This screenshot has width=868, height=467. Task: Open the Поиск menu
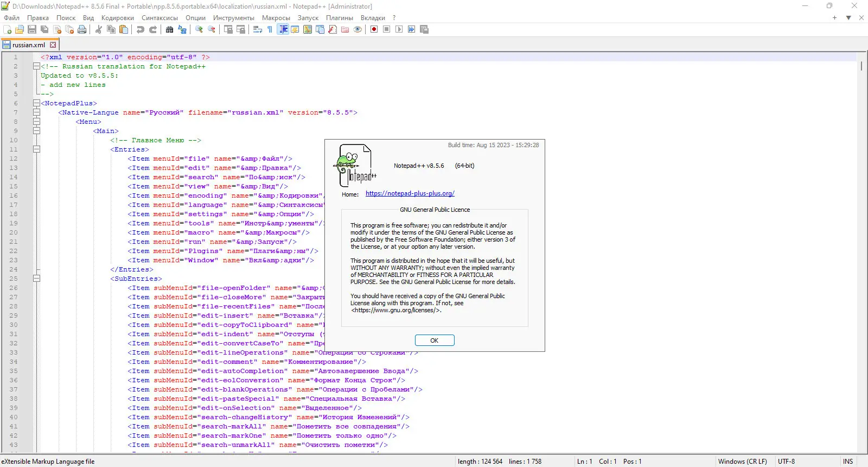click(x=66, y=18)
